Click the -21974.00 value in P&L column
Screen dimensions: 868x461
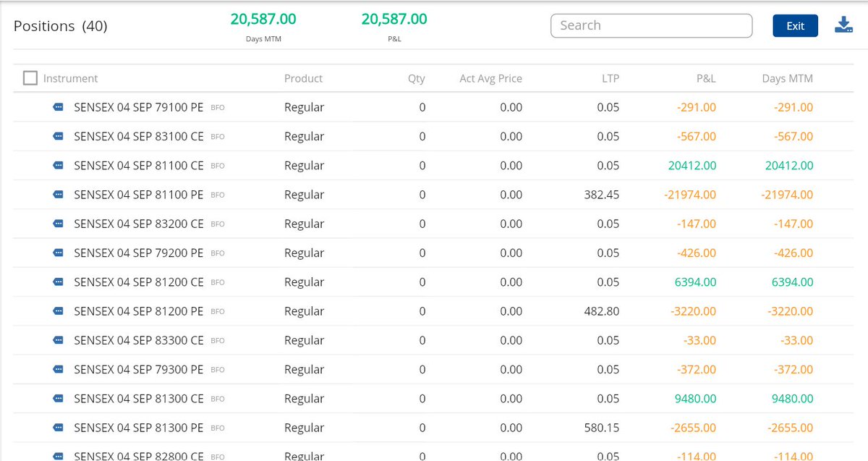(x=690, y=195)
